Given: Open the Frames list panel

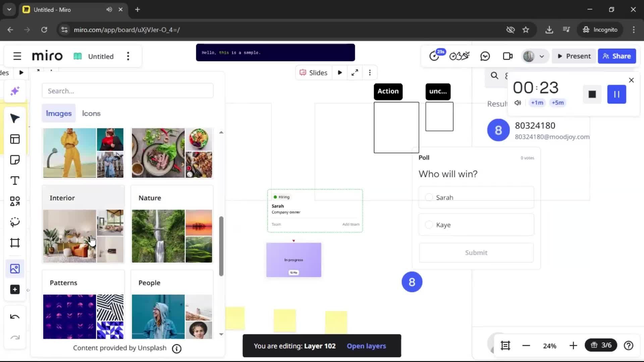Looking at the screenshot, I should click(505, 346).
